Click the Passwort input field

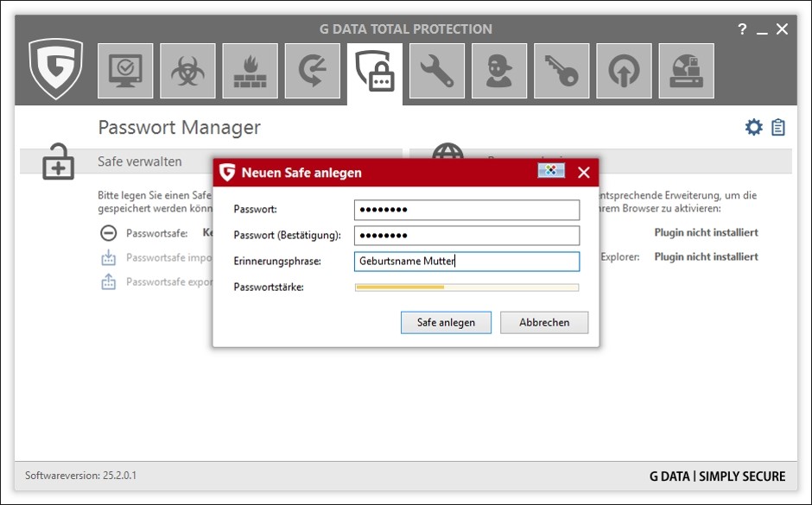pos(467,210)
